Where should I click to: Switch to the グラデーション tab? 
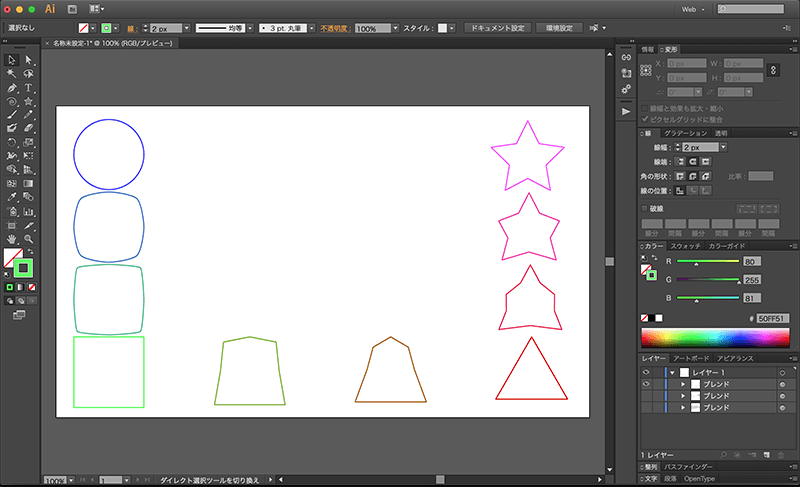(x=685, y=134)
